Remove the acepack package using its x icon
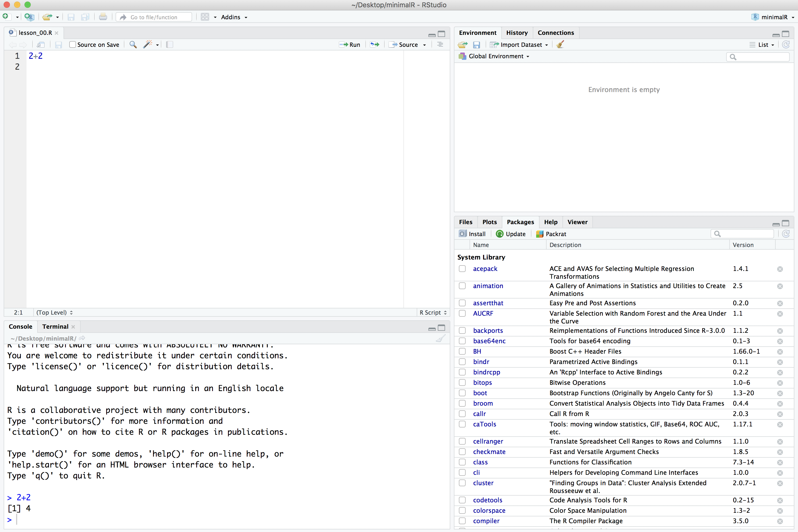This screenshot has width=798, height=532. click(x=780, y=269)
